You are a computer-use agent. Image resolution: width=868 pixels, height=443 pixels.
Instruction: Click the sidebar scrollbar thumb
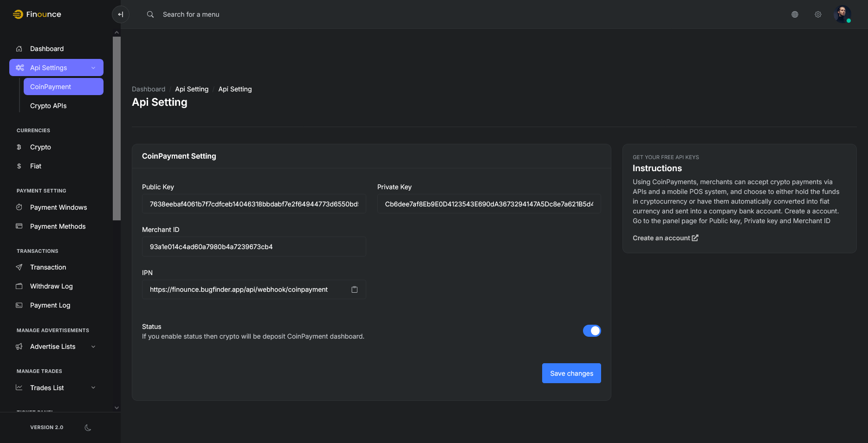[x=117, y=128]
